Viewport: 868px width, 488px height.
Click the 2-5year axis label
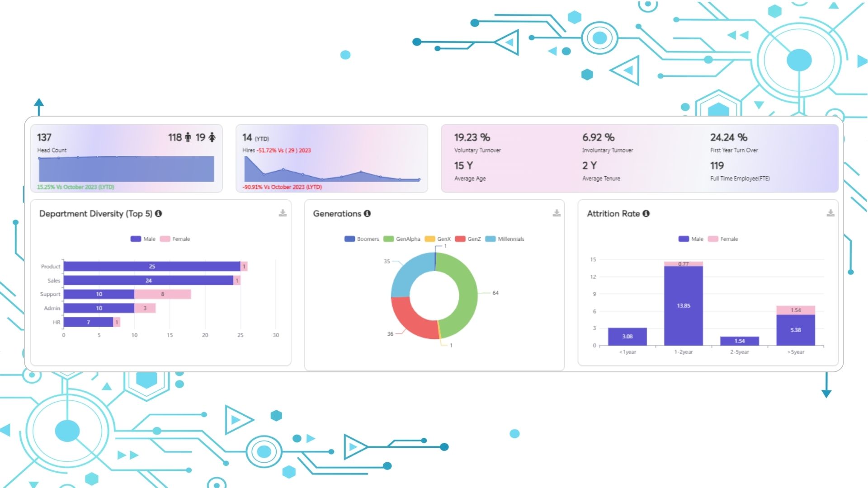coord(740,352)
